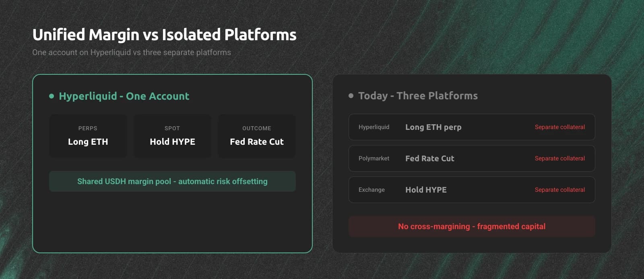This screenshot has width=644, height=279.
Task: Click the No cross-margining warning banner
Action: 472,226
